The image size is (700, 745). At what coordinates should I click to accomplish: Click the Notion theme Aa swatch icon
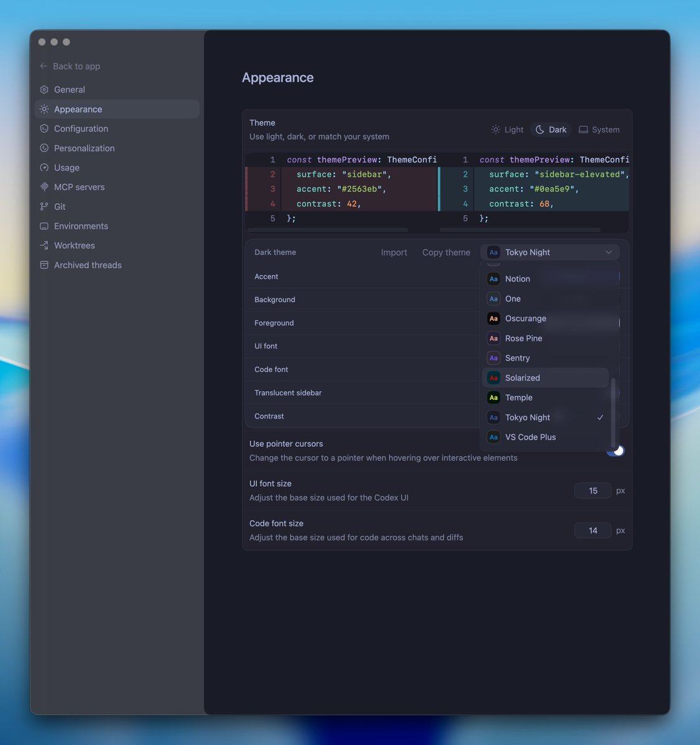tap(493, 279)
